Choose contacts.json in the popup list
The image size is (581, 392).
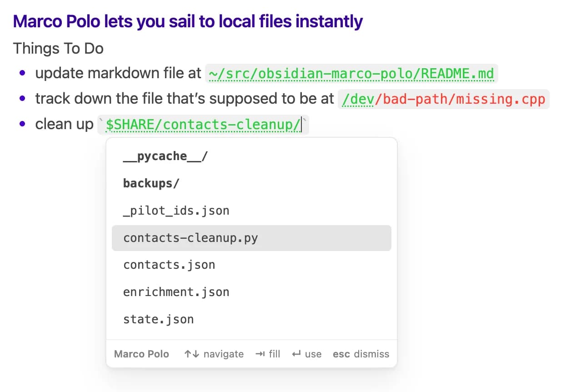pos(251,265)
